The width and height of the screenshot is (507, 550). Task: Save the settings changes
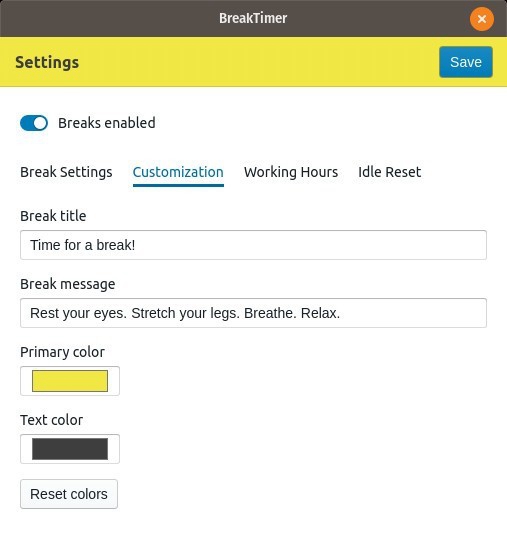click(466, 62)
